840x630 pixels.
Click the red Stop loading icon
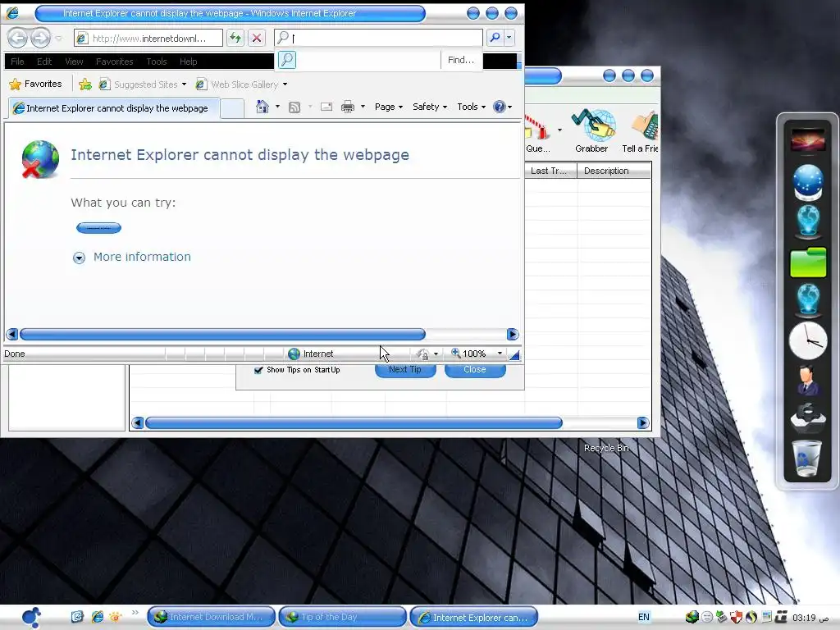pos(257,38)
